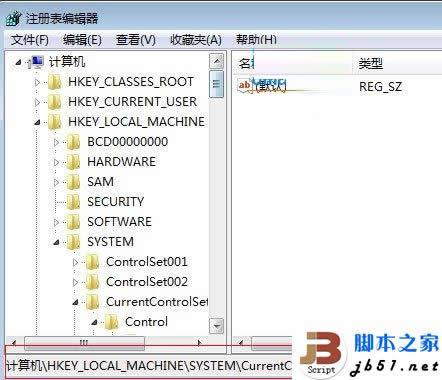Screen dimensions: 442x380
Task: Open the 文件(F) menu
Action: (30, 40)
